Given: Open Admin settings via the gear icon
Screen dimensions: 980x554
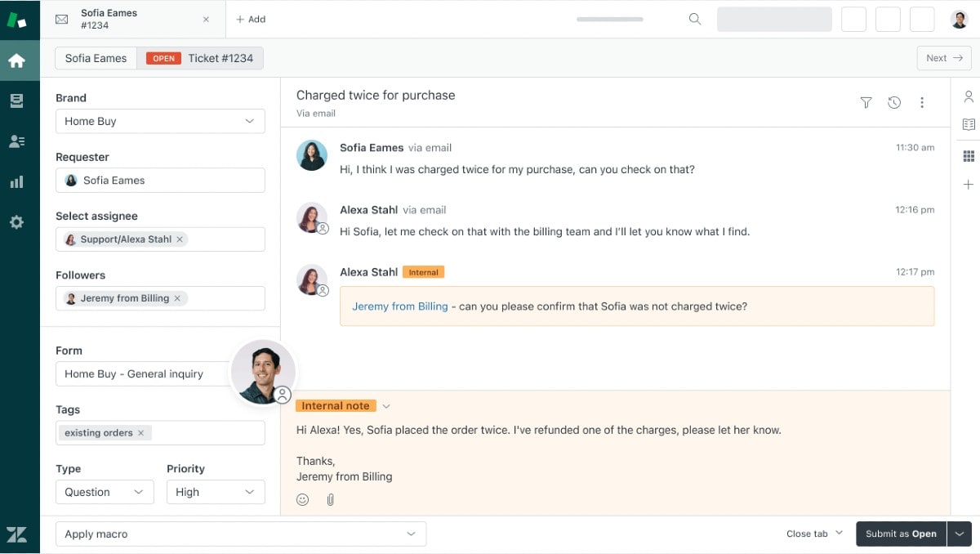Looking at the screenshot, I should click(x=19, y=221).
